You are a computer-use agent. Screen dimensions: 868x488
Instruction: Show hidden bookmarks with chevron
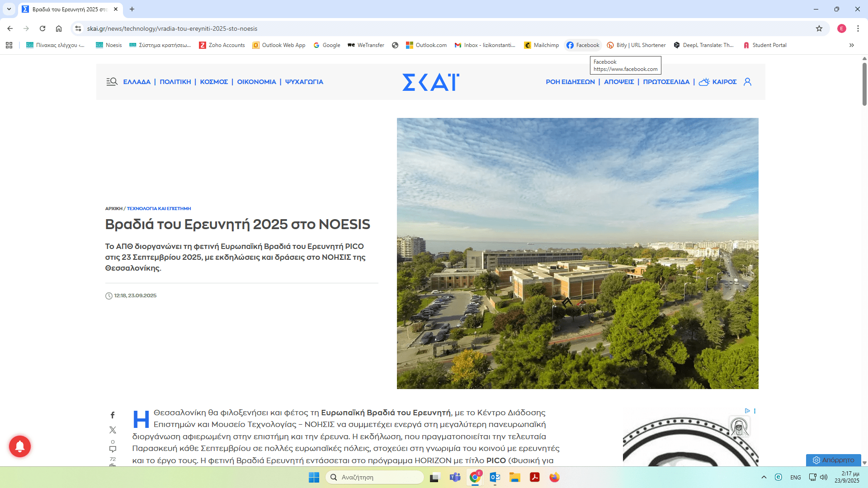(851, 45)
